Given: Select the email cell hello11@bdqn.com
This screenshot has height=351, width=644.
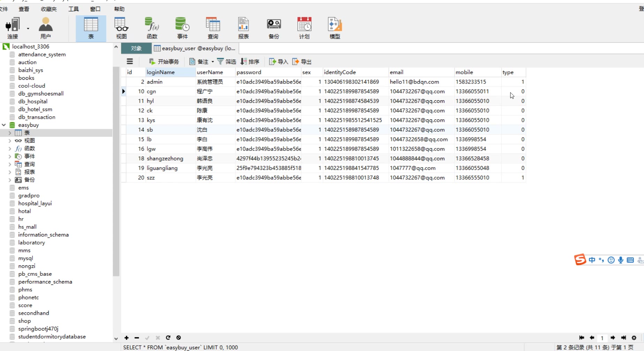Looking at the screenshot, I should (421, 82).
